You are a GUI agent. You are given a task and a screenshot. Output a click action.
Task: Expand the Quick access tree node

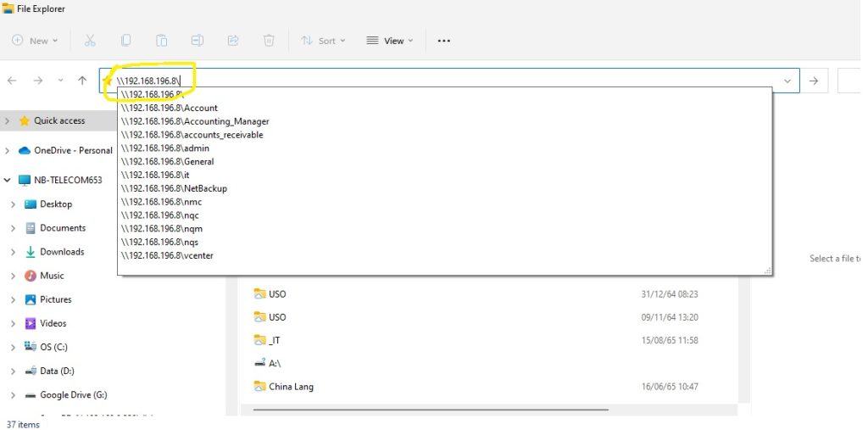[x=8, y=121]
